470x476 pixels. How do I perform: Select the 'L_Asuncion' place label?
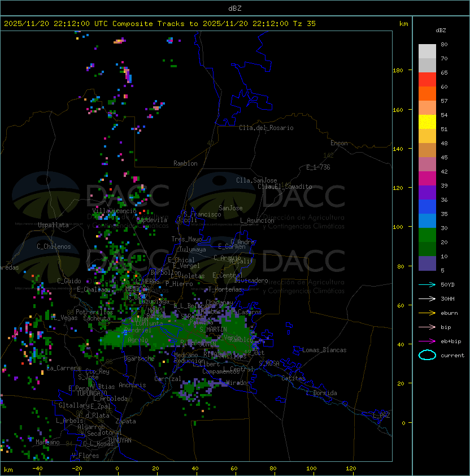(257, 220)
